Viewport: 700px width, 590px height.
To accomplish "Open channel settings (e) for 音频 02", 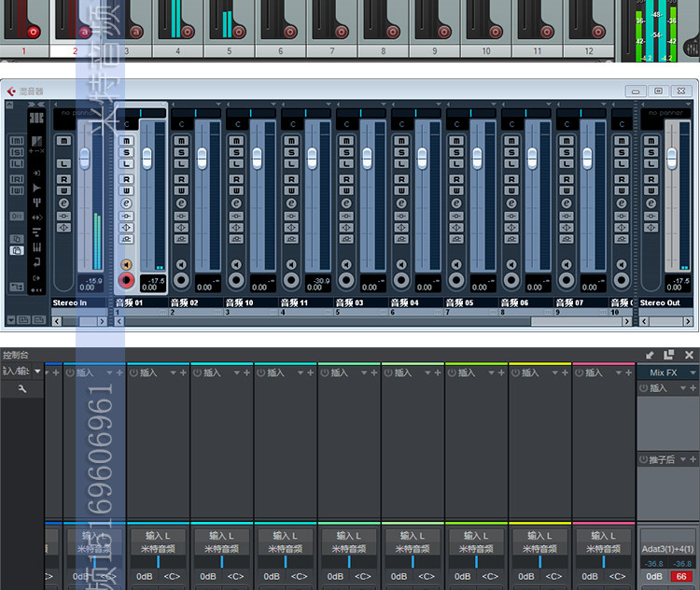I will click(x=181, y=204).
